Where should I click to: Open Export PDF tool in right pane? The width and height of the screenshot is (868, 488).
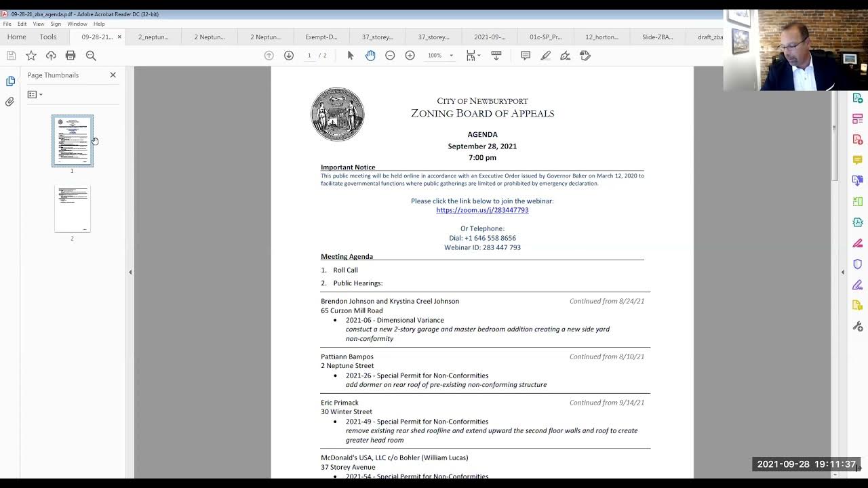point(858,98)
